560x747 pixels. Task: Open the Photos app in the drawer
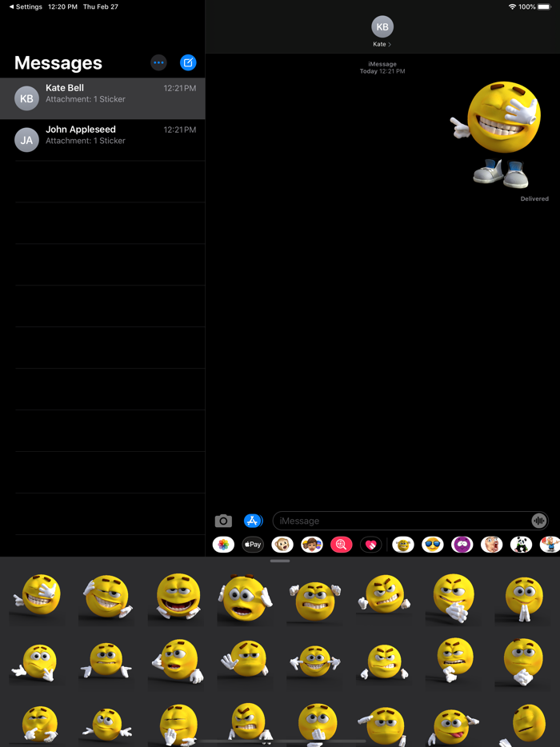point(223,544)
